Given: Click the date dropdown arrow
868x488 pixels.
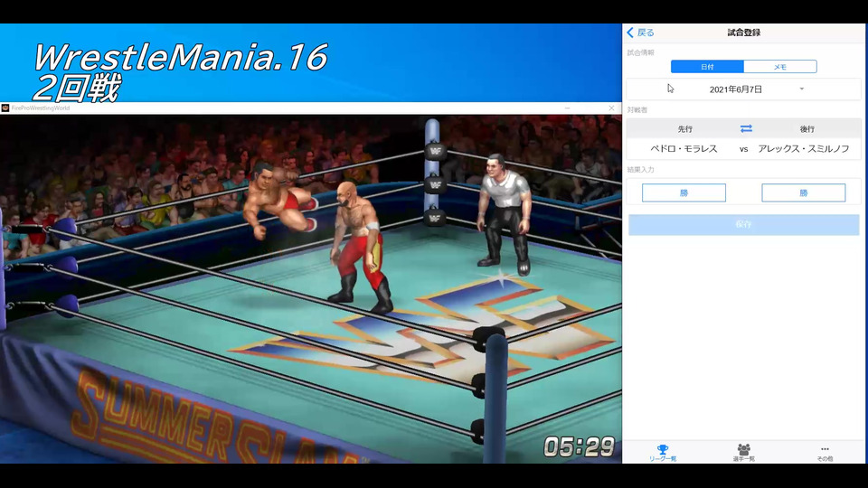Looking at the screenshot, I should tap(802, 89).
